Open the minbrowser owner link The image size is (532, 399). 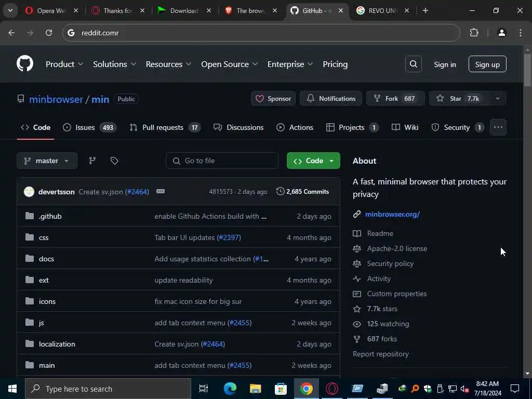click(x=56, y=99)
